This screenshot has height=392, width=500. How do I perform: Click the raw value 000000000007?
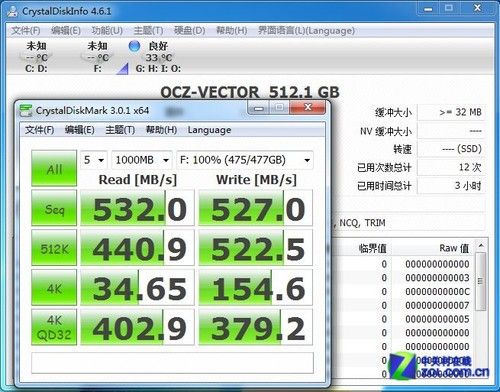(437, 305)
